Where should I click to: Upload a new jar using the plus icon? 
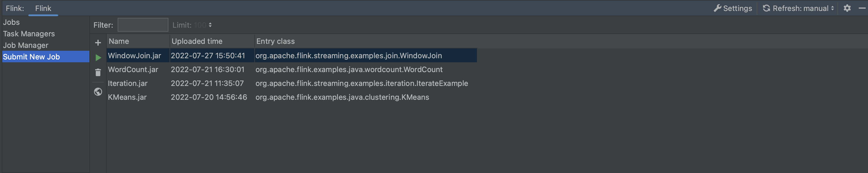(x=98, y=42)
